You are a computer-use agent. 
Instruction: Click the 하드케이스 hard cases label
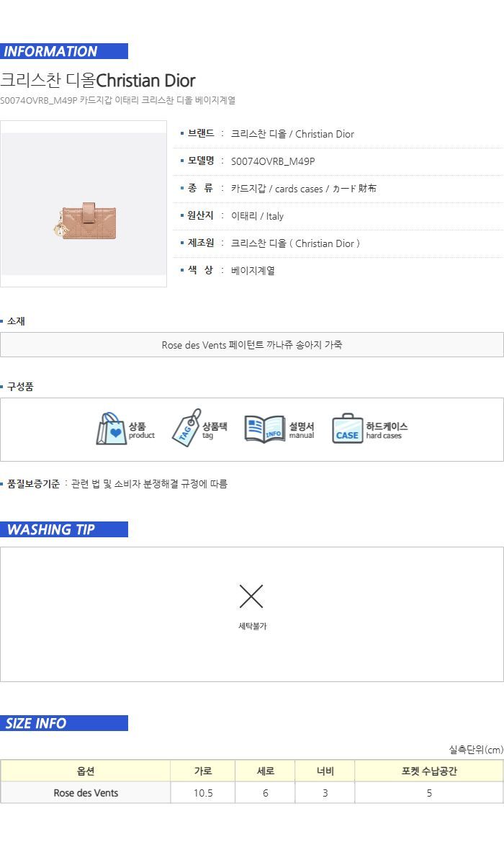point(387,431)
